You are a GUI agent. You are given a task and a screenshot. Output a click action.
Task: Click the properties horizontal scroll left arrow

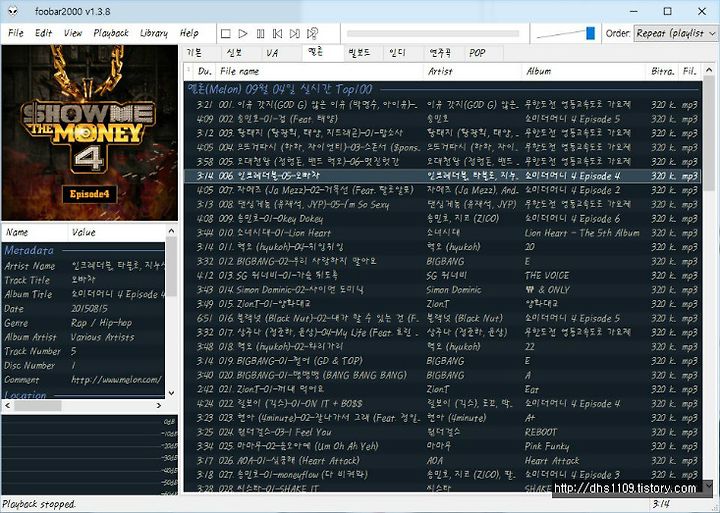click(7, 406)
